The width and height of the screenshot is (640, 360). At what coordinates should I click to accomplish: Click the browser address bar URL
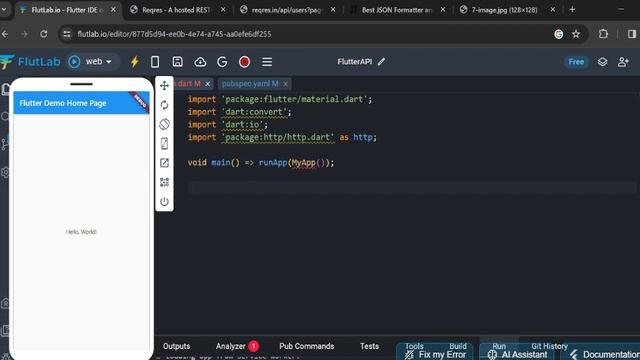[x=174, y=34]
